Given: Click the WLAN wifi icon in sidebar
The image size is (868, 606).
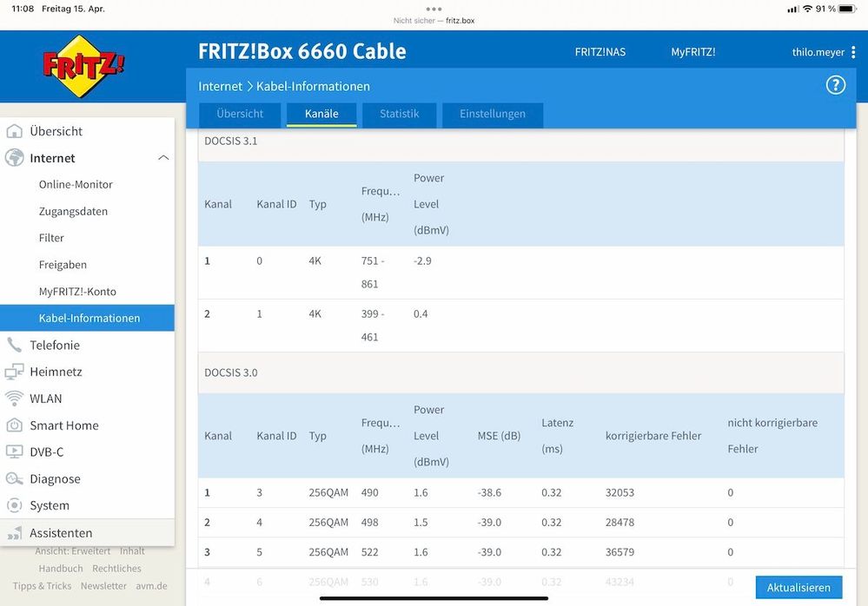Looking at the screenshot, I should click(15, 399).
